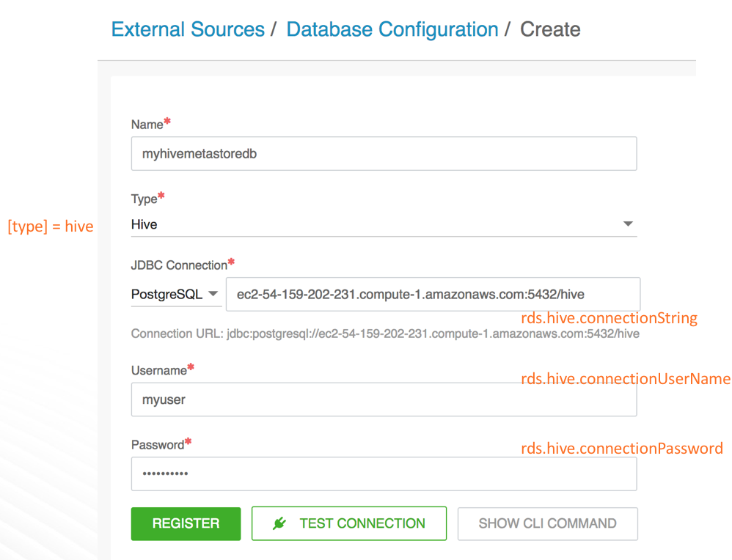The width and height of the screenshot is (732, 560).
Task: Go to Database Configuration breadcrumb
Action: [x=392, y=29]
